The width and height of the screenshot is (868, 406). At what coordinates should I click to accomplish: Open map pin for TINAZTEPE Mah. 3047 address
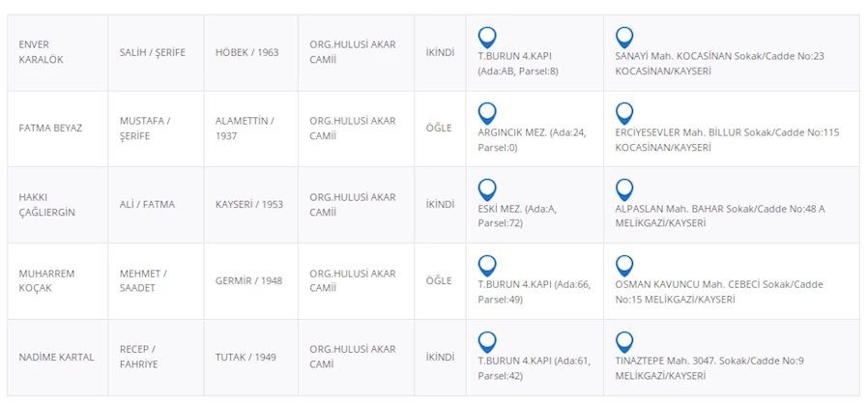[x=624, y=341]
